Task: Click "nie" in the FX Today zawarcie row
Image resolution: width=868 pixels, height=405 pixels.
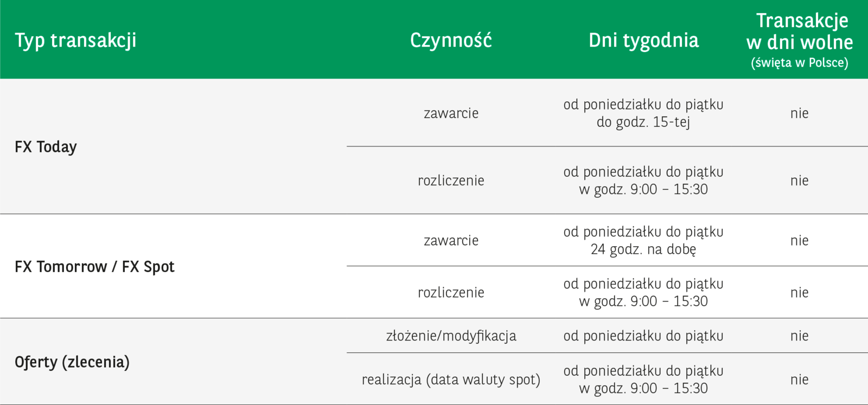Action: click(x=799, y=113)
